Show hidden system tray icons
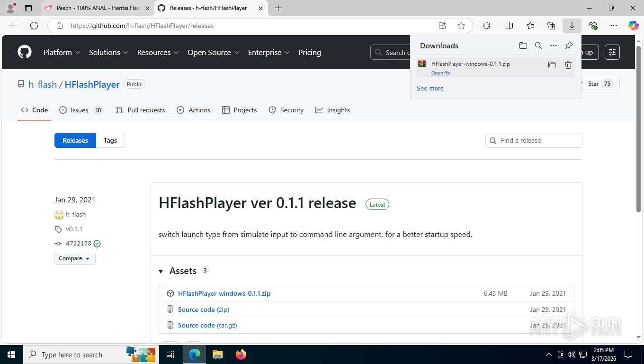 [x=549, y=355]
